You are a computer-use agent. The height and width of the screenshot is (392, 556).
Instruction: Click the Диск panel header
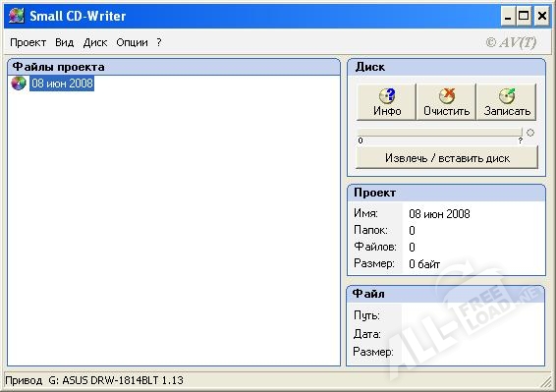click(446, 67)
